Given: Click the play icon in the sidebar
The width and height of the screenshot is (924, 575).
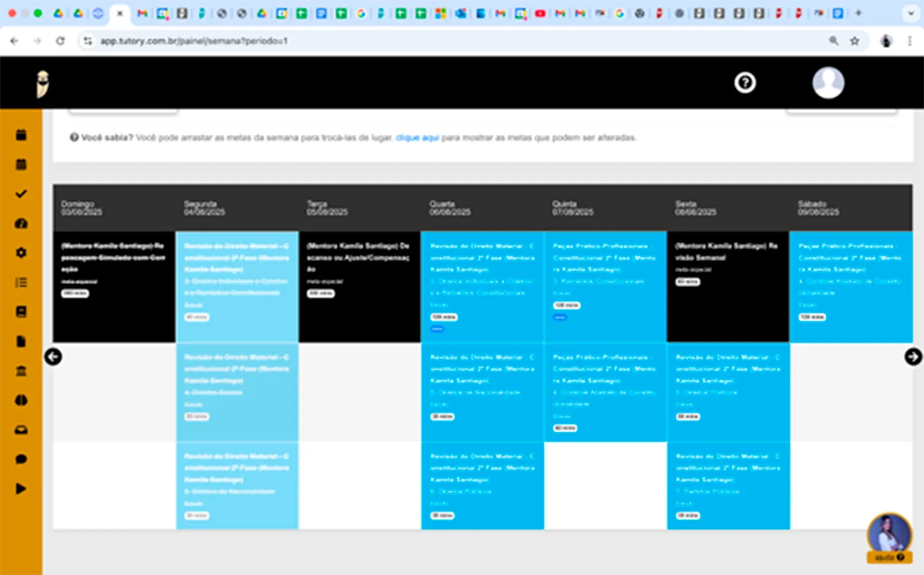Looking at the screenshot, I should coord(21,489).
